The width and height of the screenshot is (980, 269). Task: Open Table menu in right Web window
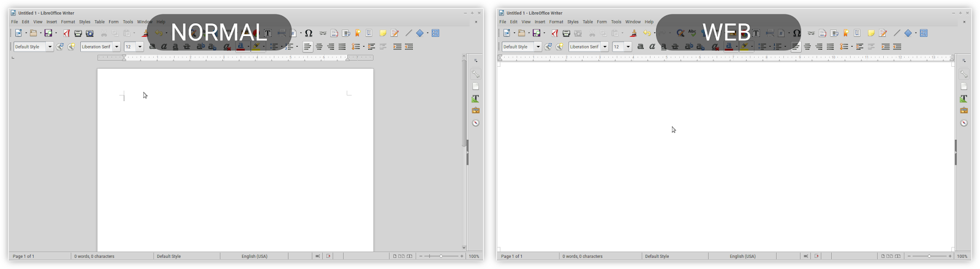(x=588, y=21)
